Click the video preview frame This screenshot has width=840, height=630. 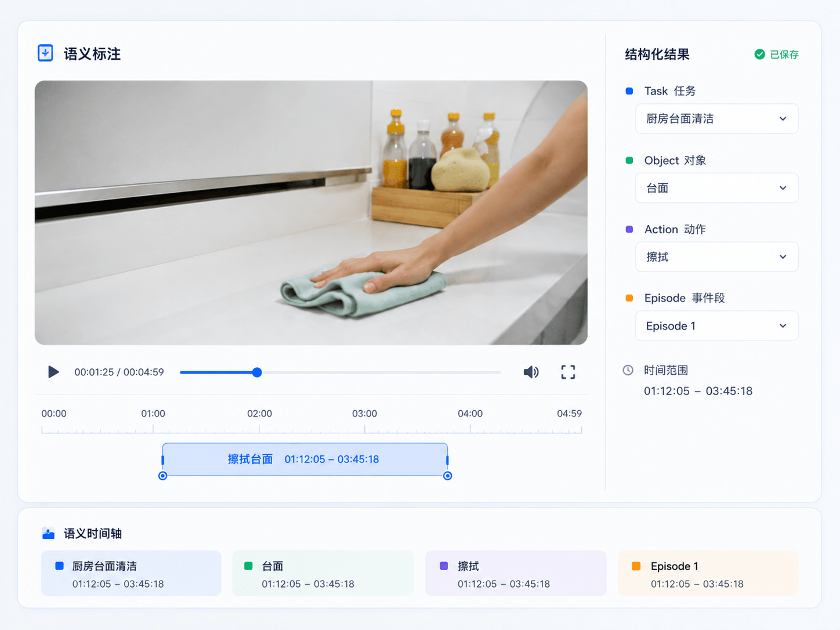point(311,213)
